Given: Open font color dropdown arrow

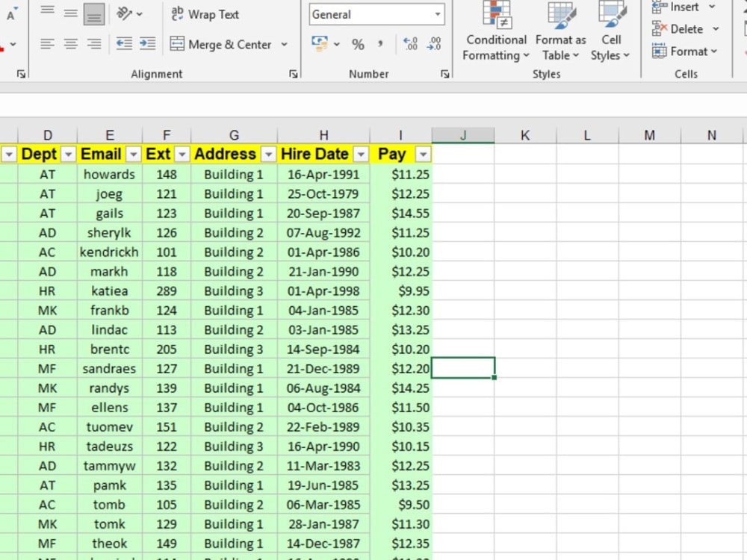Looking at the screenshot, I should [13, 44].
